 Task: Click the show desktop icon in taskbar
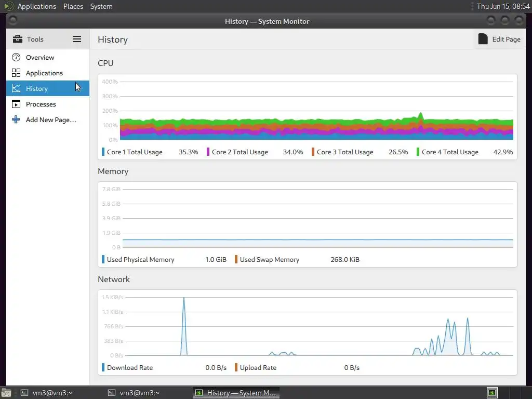tap(6, 393)
